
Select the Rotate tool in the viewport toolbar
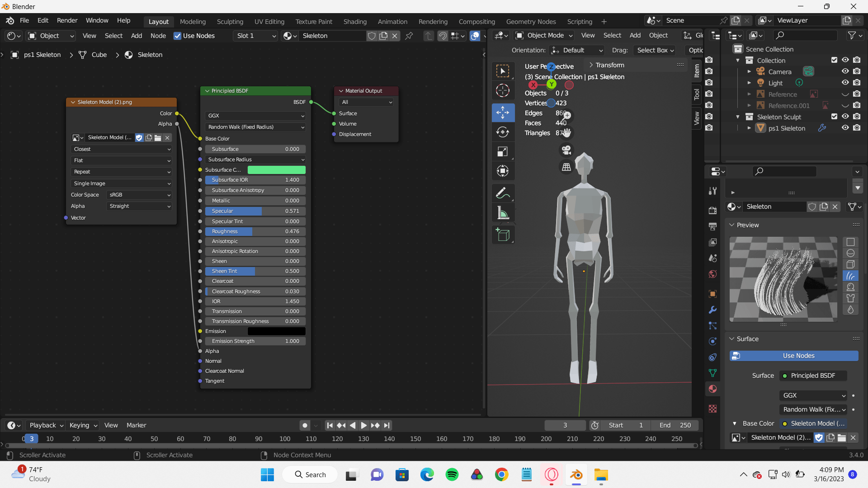click(503, 132)
